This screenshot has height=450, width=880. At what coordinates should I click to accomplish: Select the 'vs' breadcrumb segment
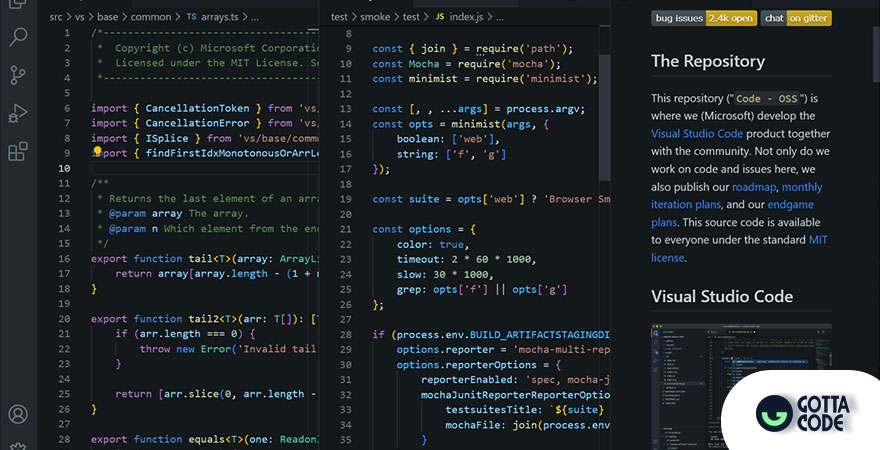[x=80, y=17]
